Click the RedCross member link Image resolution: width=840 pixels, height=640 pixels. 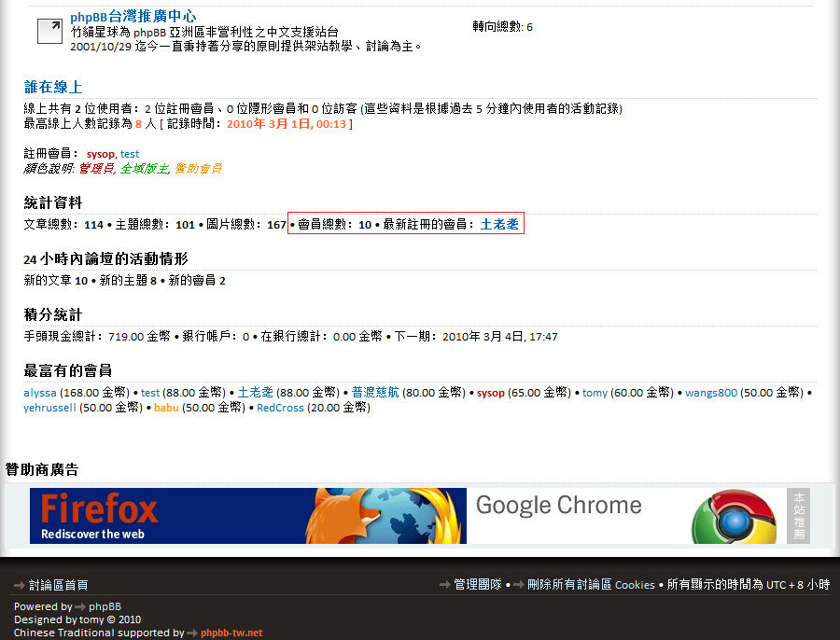(x=280, y=408)
